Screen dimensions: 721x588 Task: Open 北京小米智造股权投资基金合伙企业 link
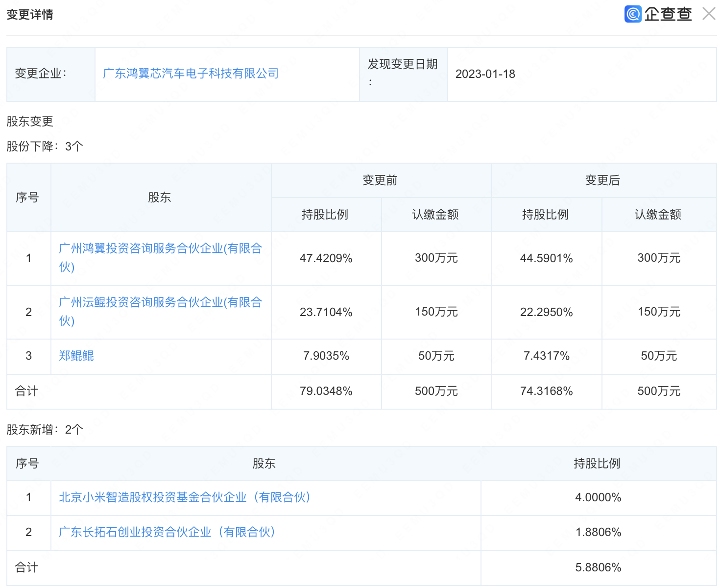tap(184, 497)
